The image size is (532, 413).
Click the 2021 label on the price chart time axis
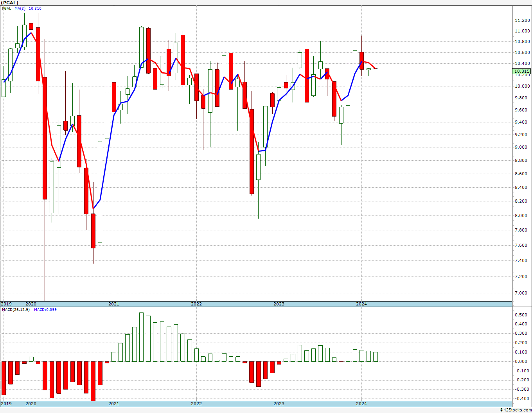click(114, 304)
